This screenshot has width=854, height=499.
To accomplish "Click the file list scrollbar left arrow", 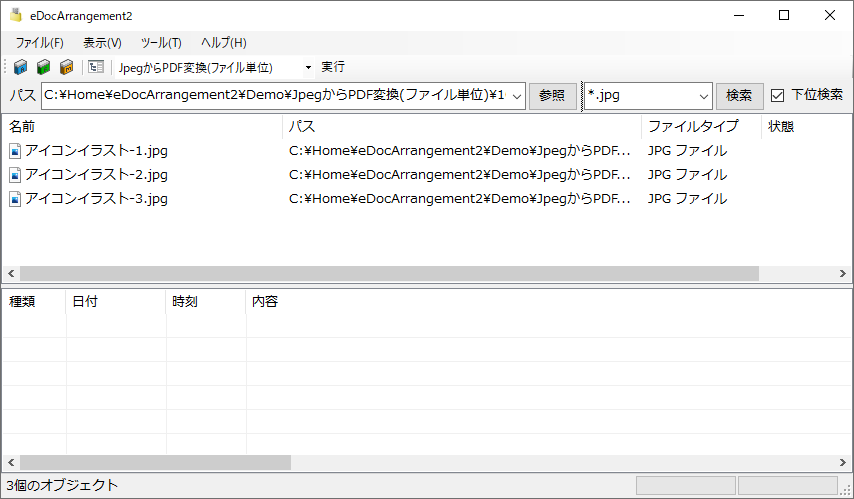I will pos(11,273).
